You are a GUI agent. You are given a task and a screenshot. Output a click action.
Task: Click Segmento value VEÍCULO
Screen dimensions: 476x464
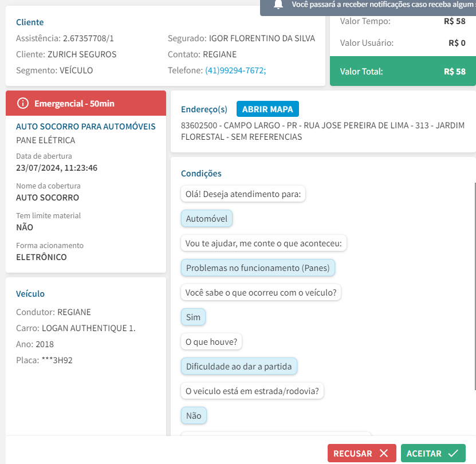click(76, 70)
